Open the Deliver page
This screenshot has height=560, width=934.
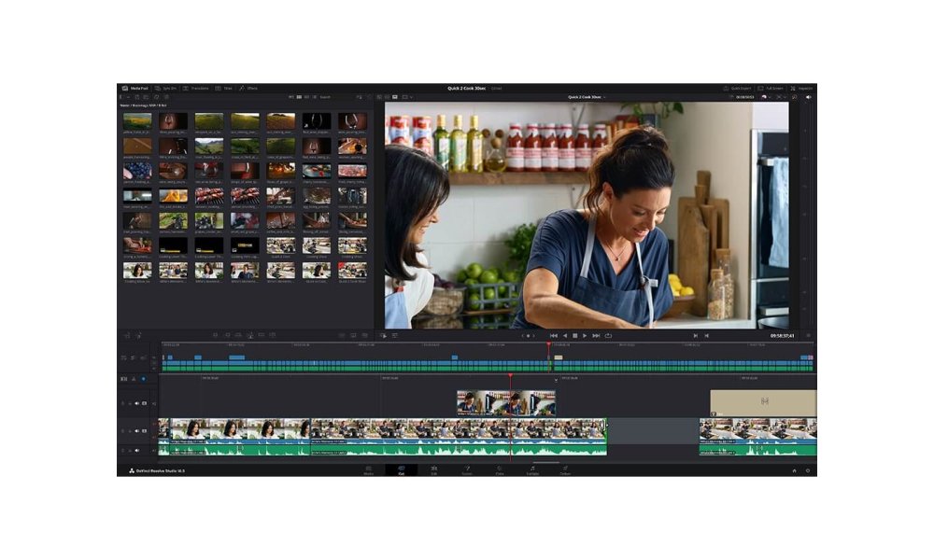(x=567, y=469)
